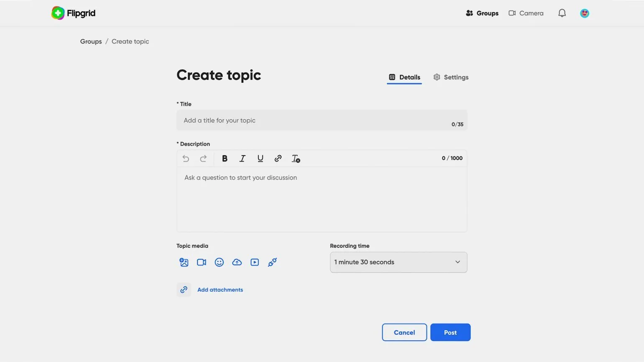Viewport: 644px width, 362px height.
Task: Insert a hyperlink via the editor link icon
Action: tap(278, 158)
